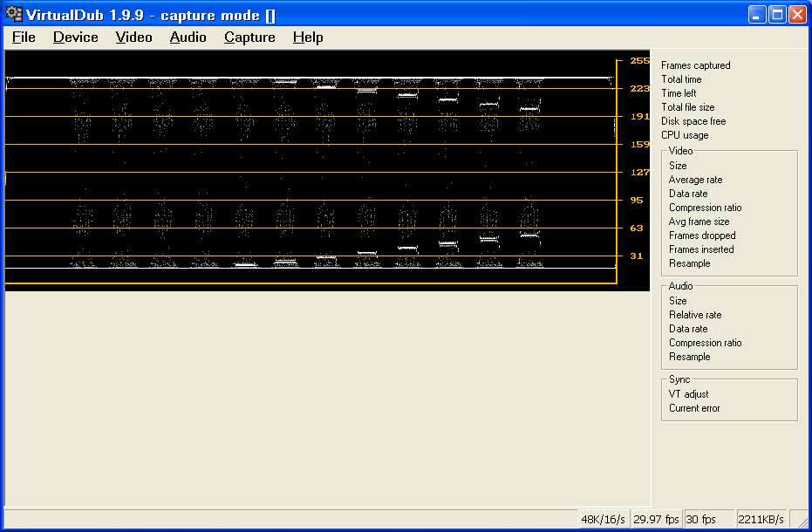Open the Video menu
This screenshot has width=812, height=532.
pos(133,38)
